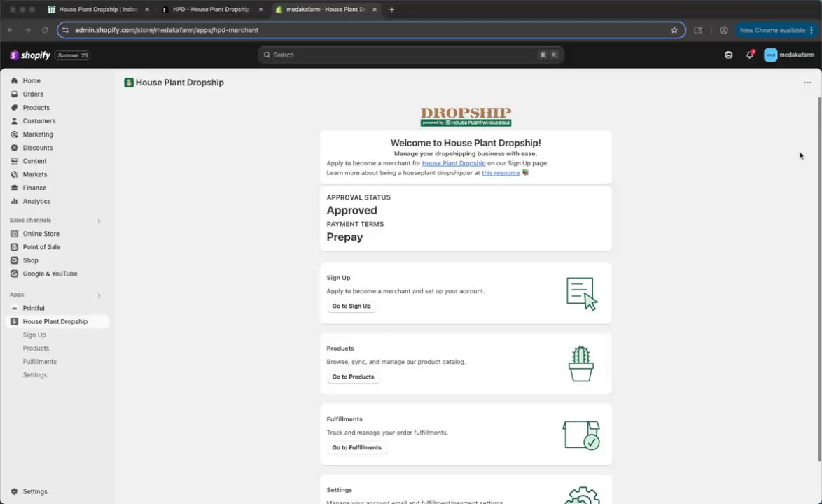Click the fulfillment package illustration
This screenshot has height=504, width=822.
click(581, 435)
